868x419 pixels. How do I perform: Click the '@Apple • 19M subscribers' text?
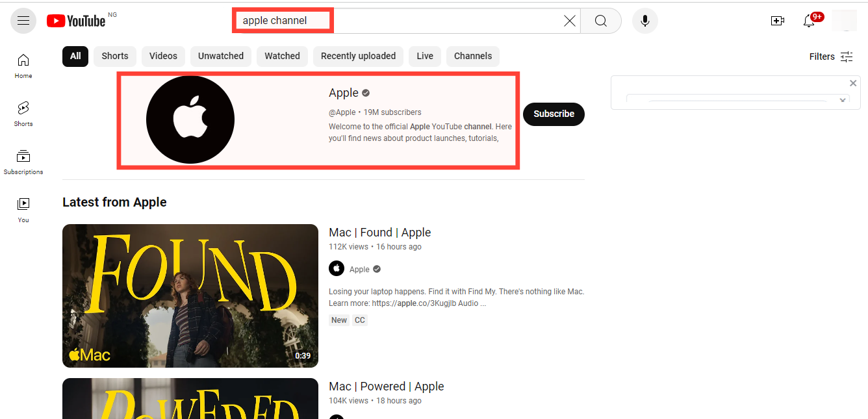point(375,112)
